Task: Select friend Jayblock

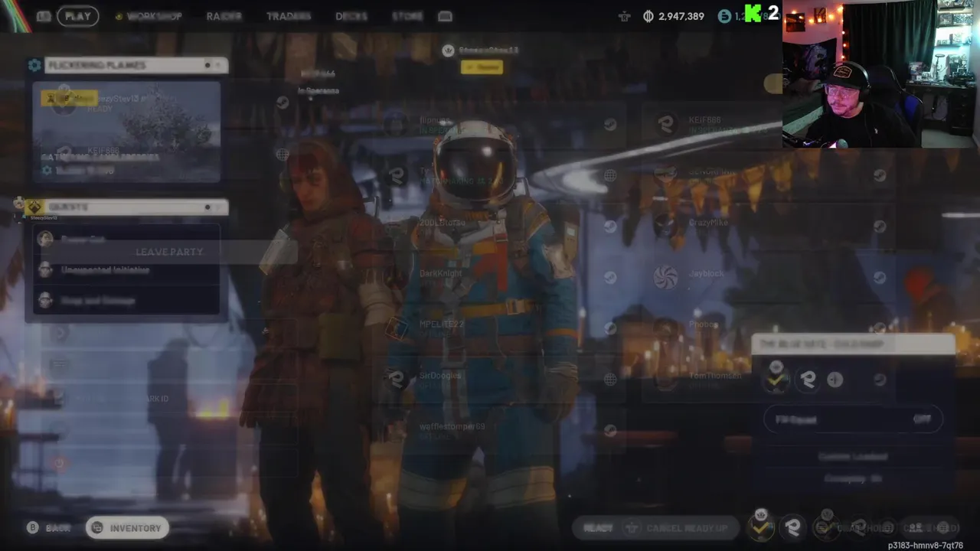Action: click(x=768, y=277)
